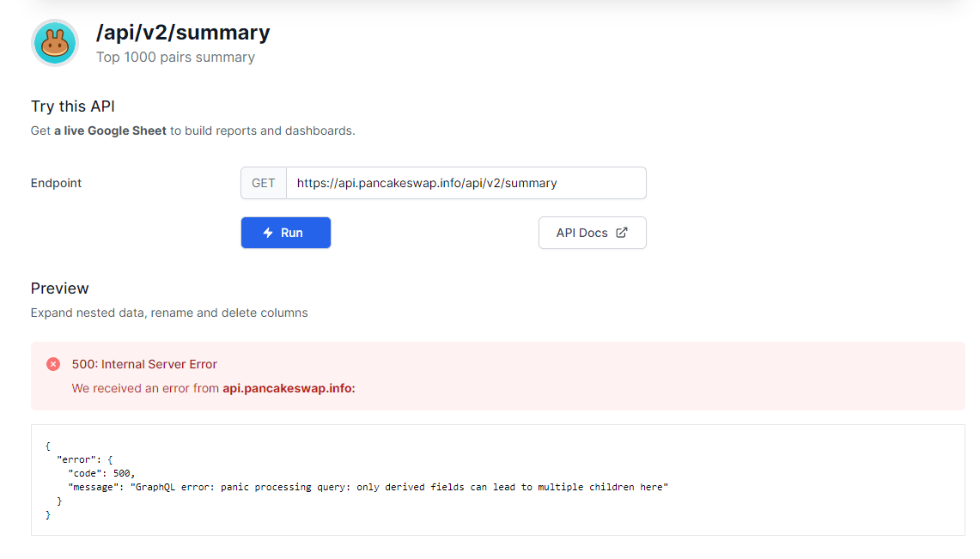
Task: Click '500: Internal Server Error' message
Action: (x=144, y=364)
